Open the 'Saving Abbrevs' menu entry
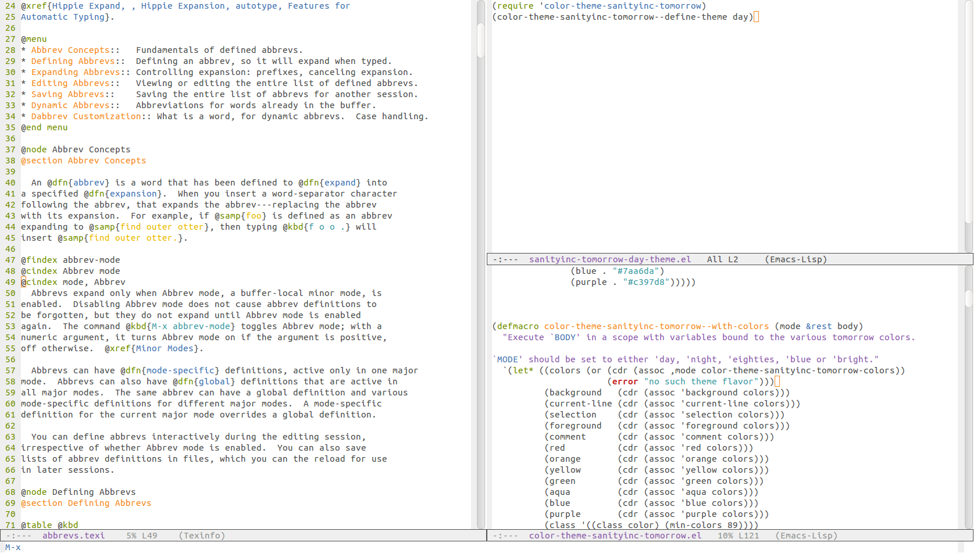This screenshot has height=560, width=977. point(67,94)
